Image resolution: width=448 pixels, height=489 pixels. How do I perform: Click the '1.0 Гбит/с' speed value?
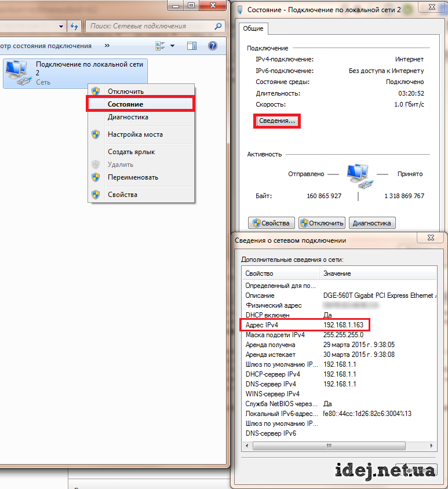click(x=409, y=104)
